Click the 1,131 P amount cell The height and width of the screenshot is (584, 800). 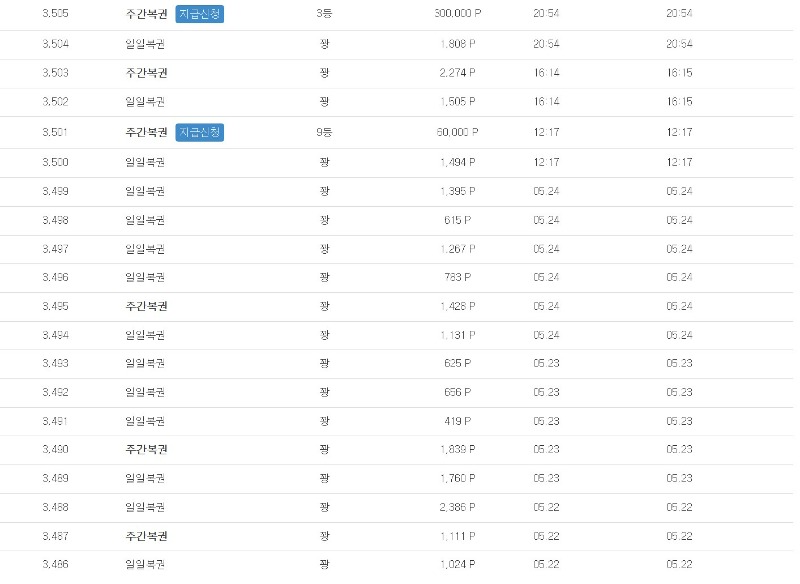(x=458, y=335)
